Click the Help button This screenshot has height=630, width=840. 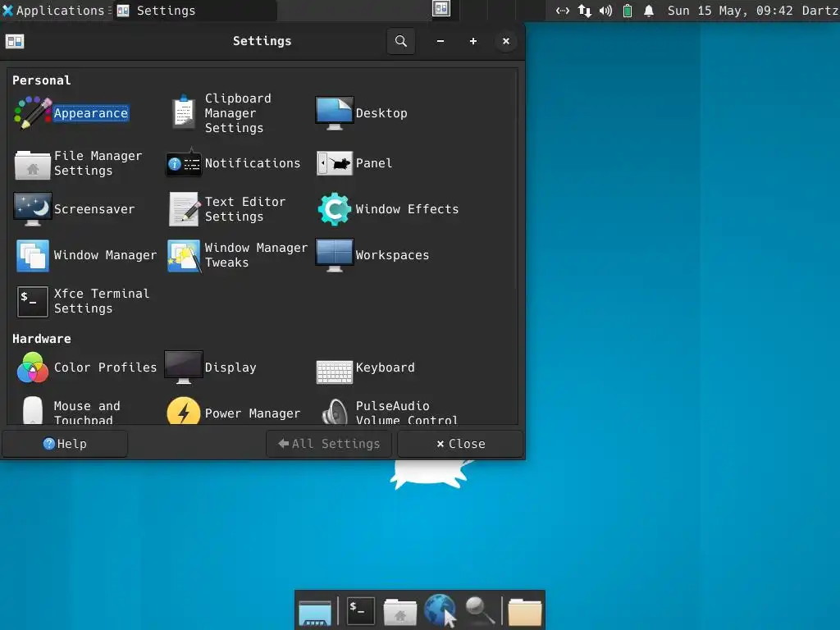[x=65, y=444]
